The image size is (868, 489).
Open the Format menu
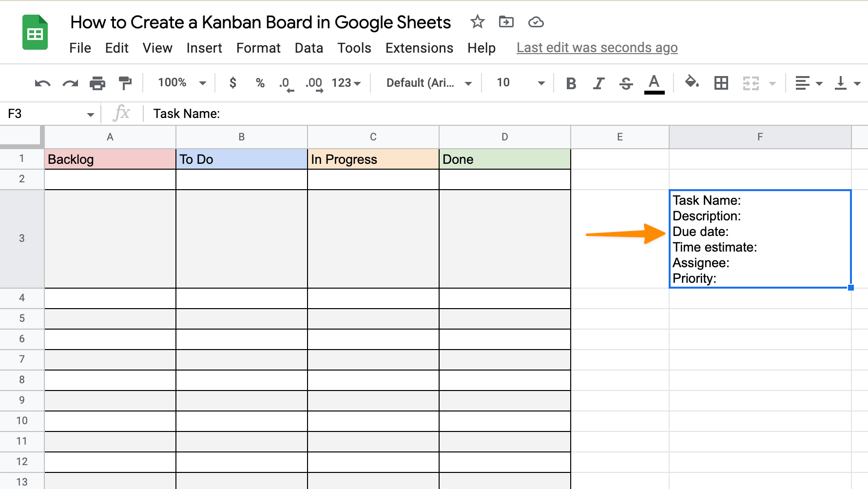tap(258, 48)
